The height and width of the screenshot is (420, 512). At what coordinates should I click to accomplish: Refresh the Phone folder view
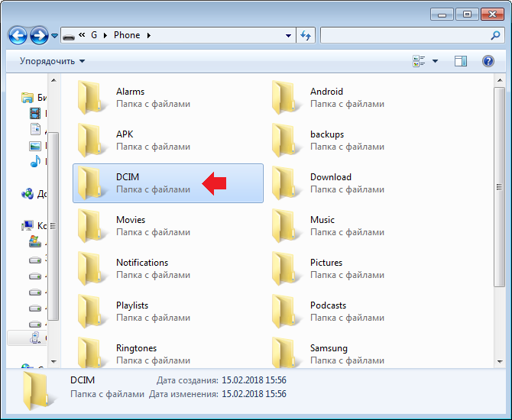306,35
